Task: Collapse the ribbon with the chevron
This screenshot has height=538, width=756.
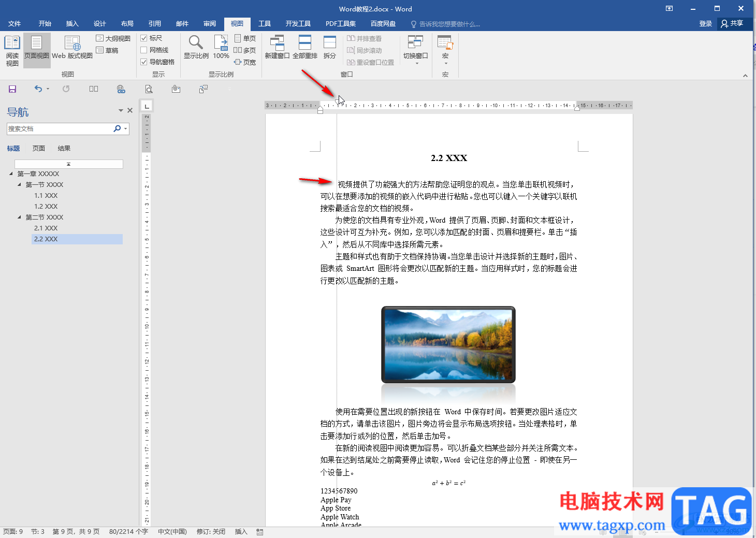Action: [x=745, y=76]
